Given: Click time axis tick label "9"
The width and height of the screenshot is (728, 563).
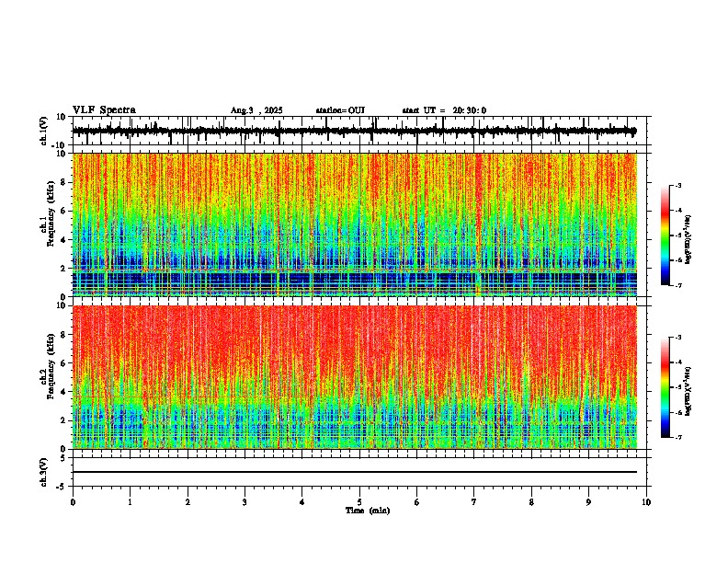Looking at the screenshot, I should click(x=588, y=502).
